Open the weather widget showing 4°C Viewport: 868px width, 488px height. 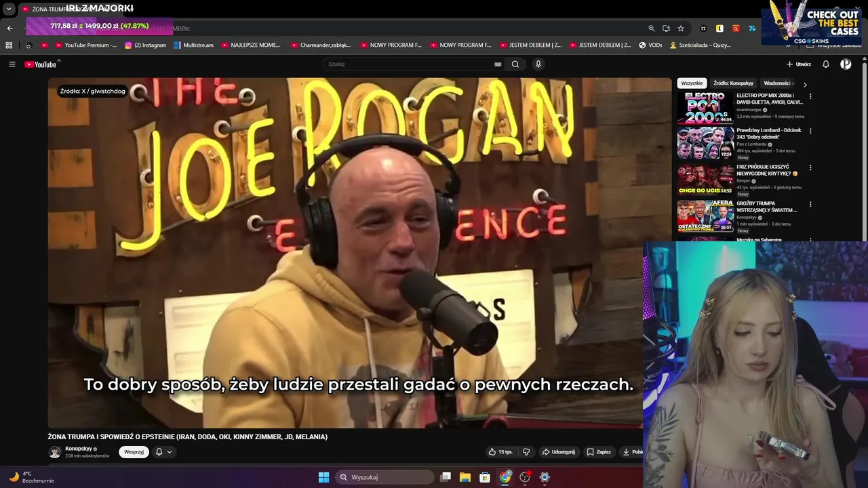pos(31,477)
